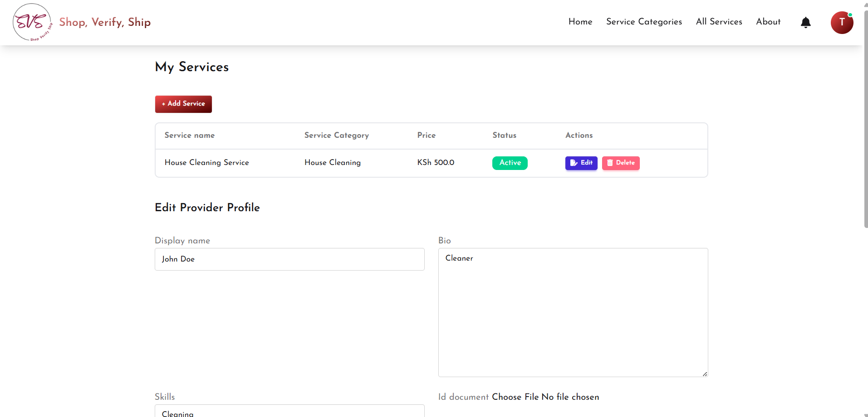Screen dimensions: 868x417
Task: Open the notifications bell
Action: (805, 22)
